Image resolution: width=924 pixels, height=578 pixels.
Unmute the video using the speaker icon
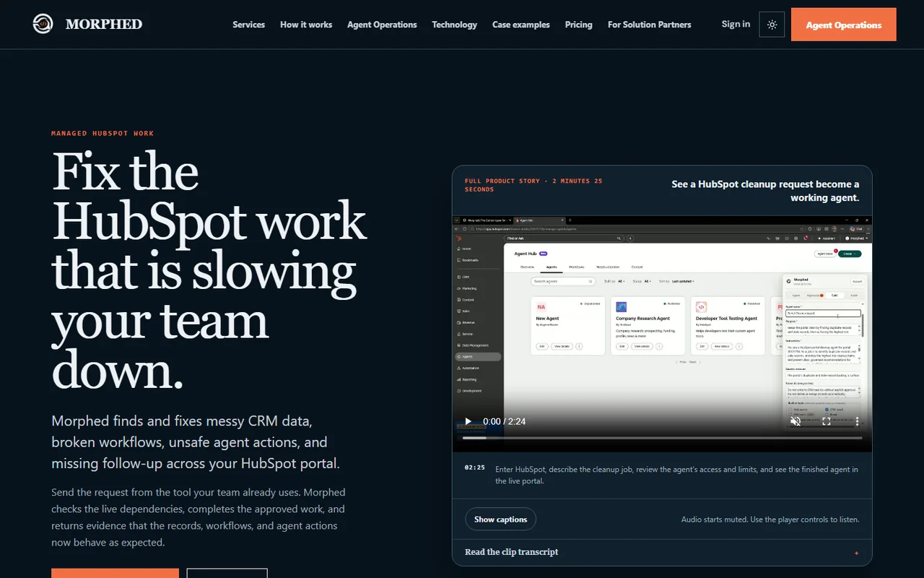796,421
